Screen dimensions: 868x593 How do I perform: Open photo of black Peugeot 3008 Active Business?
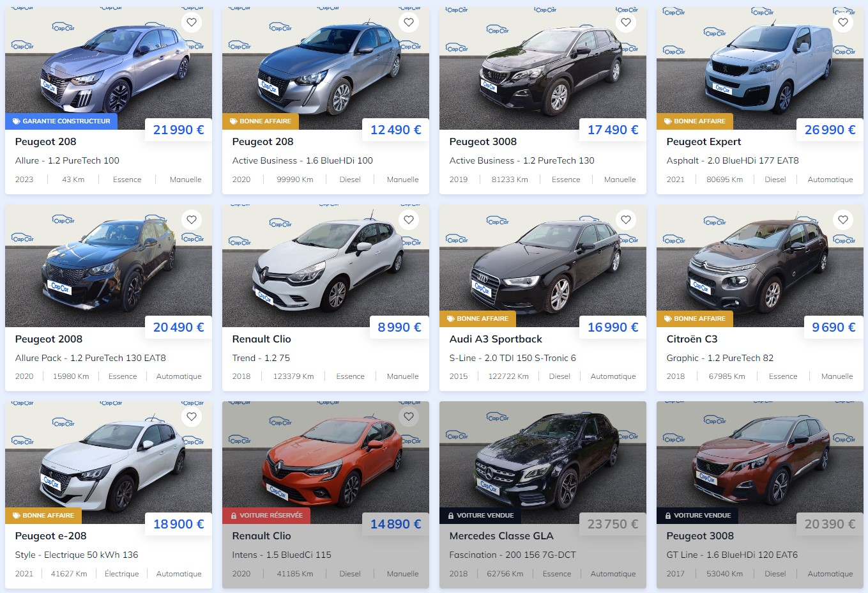543,67
